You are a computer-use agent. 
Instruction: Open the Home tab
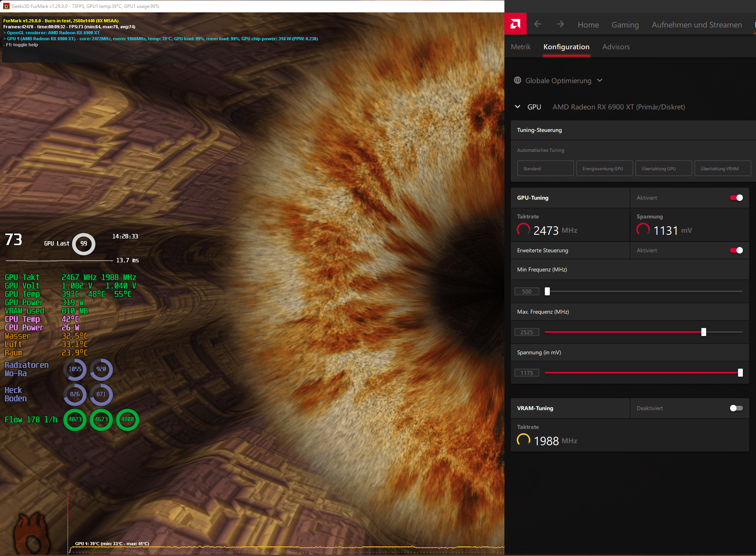tap(588, 25)
